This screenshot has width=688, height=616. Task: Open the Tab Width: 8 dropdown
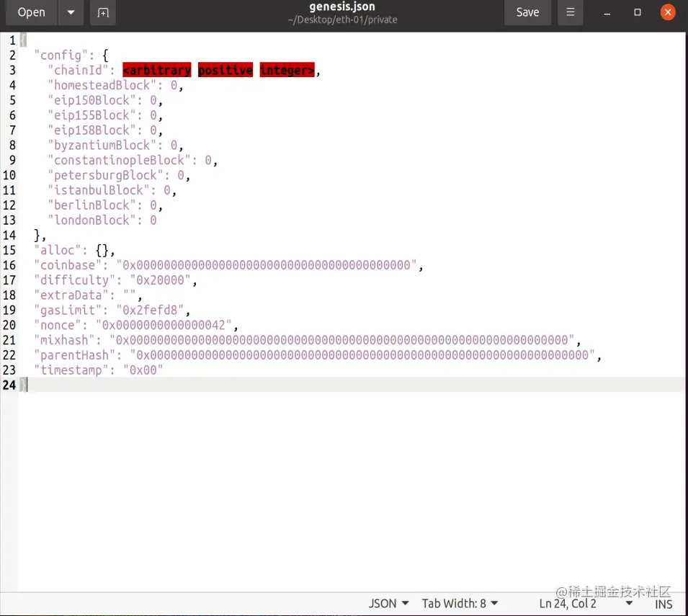(460, 604)
